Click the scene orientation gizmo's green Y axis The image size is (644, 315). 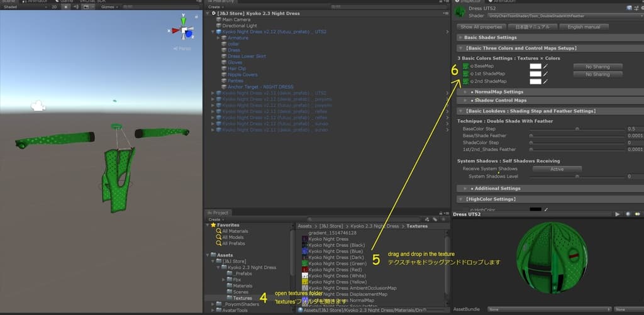[x=184, y=21]
